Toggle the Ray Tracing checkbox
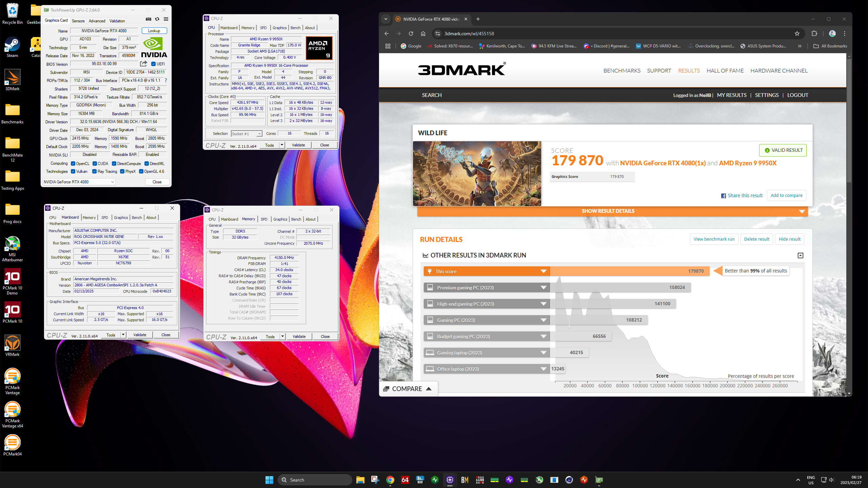This screenshot has width=868, height=488. 94,171
